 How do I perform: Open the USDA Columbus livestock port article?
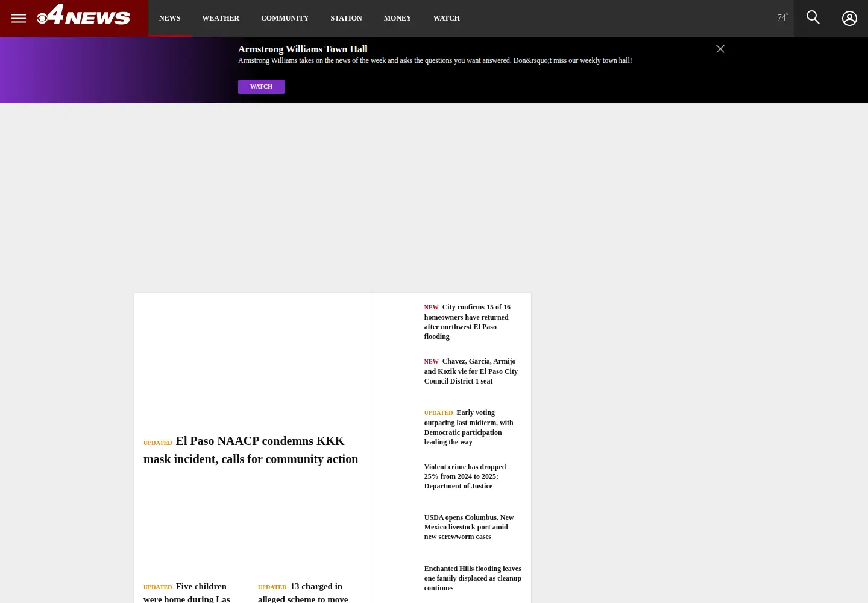(x=469, y=527)
